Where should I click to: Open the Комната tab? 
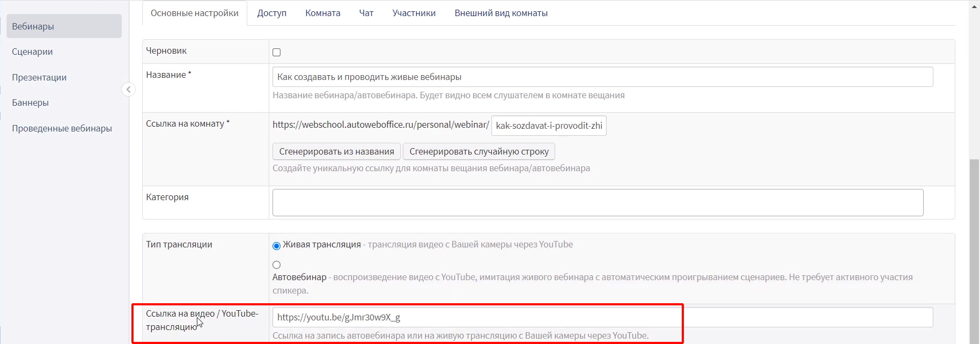click(322, 13)
